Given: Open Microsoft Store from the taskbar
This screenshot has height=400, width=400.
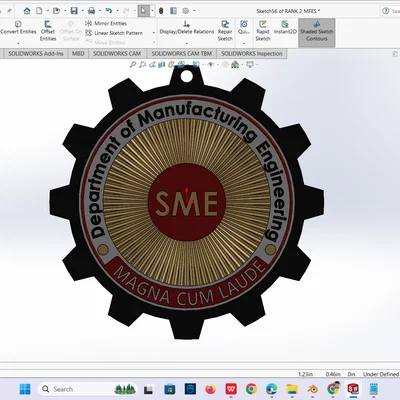Looking at the screenshot, I should tap(170, 389).
